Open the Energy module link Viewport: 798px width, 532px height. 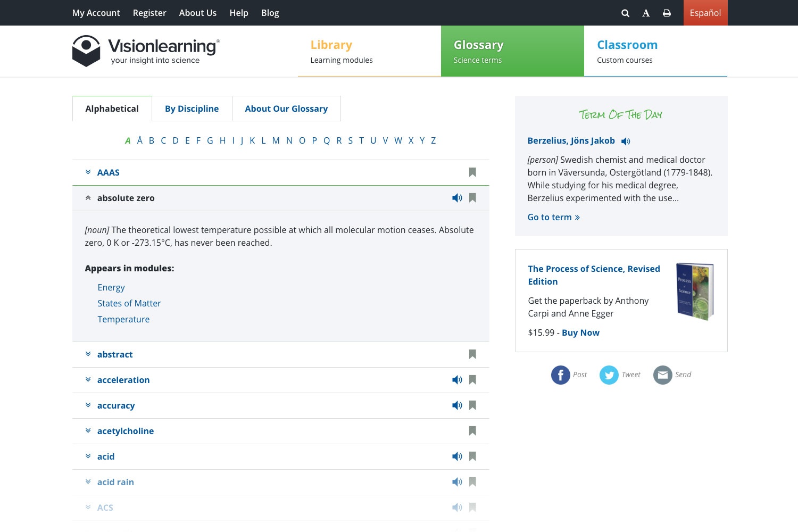click(x=111, y=287)
